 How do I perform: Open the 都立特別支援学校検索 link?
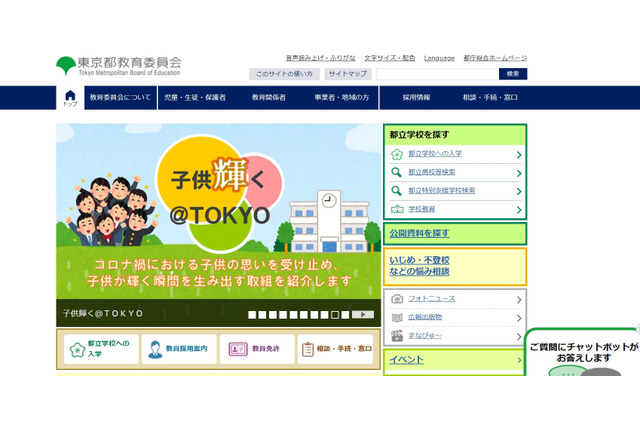(442, 191)
